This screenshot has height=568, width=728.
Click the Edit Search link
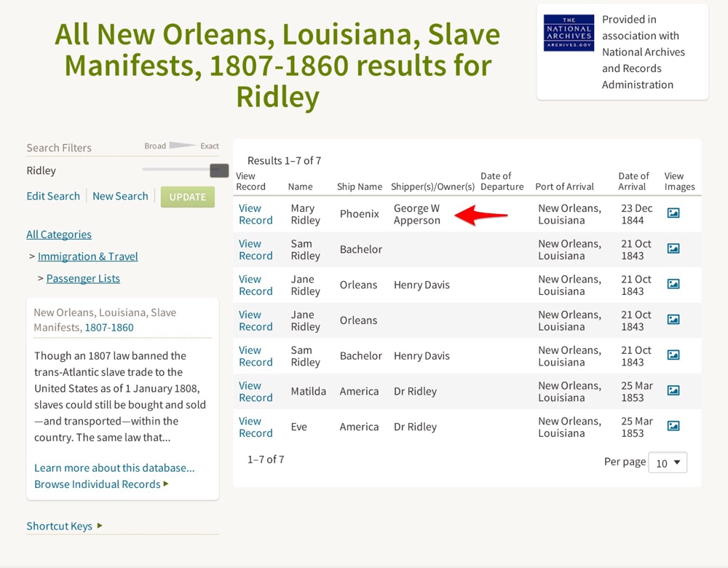(53, 196)
